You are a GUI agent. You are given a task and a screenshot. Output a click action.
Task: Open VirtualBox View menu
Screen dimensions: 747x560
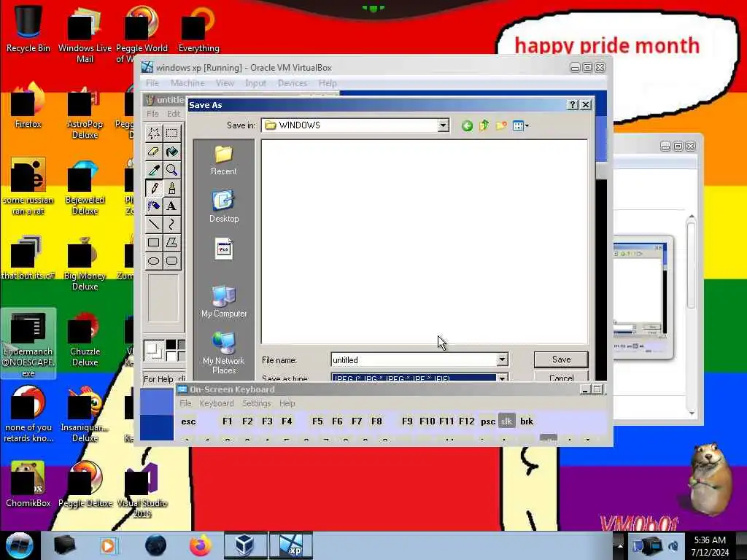[x=225, y=83]
